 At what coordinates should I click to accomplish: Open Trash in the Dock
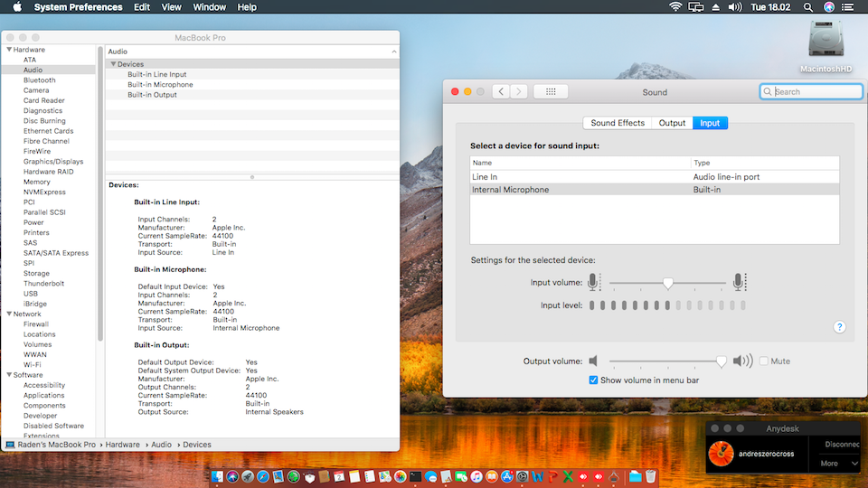point(650,476)
